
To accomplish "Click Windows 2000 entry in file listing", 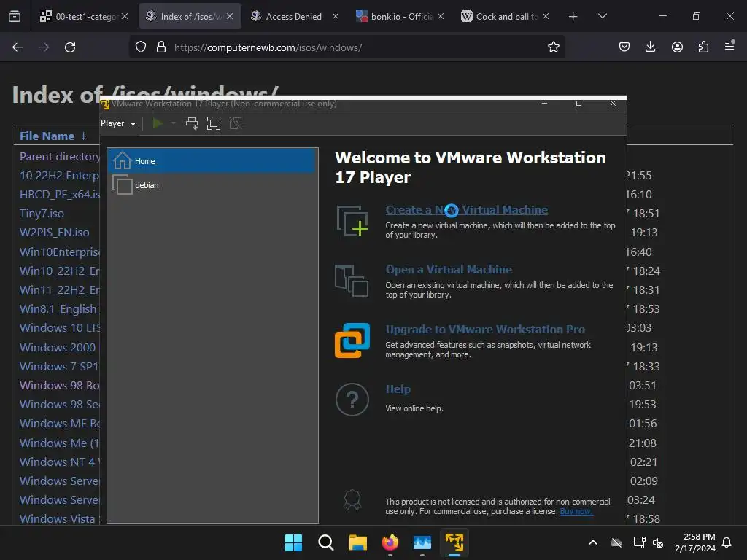I will pyautogui.click(x=57, y=347).
